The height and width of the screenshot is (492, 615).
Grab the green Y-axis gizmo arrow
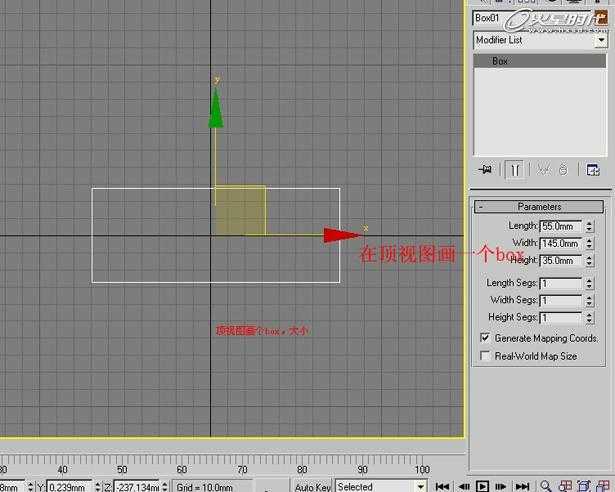coord(216,108)
